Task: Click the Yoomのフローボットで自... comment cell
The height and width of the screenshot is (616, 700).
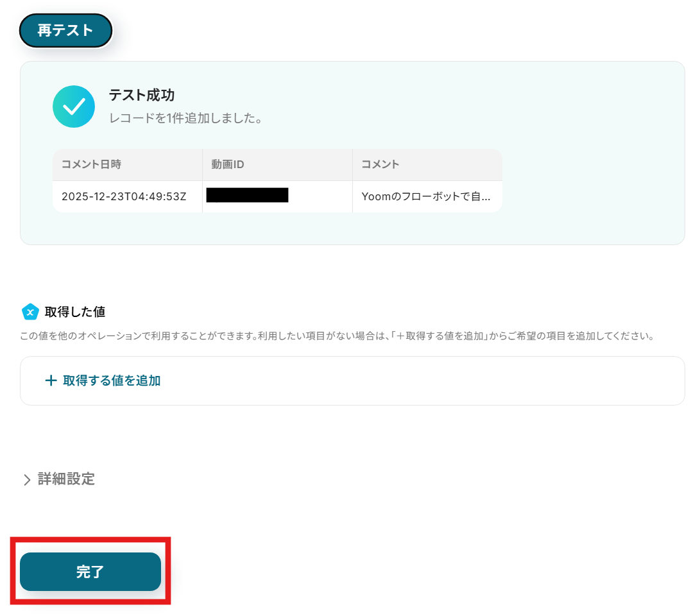Action: 426,196
